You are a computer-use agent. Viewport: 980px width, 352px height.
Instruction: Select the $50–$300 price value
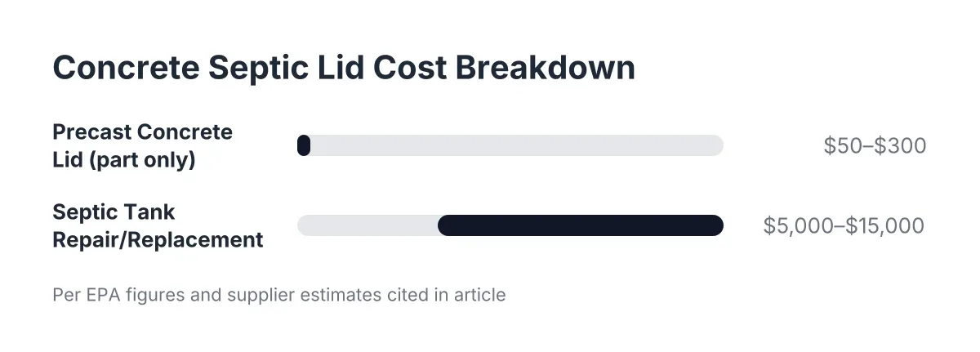[875, 146]
